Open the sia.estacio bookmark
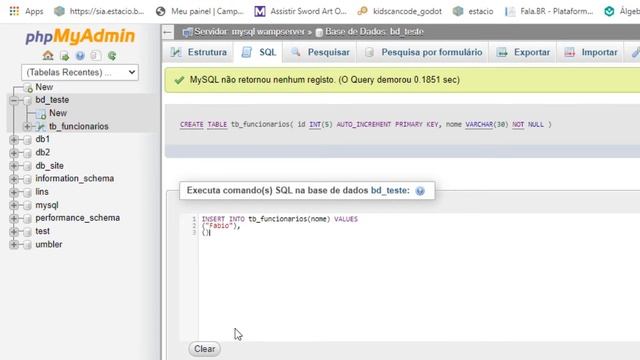 coord(100,11)
